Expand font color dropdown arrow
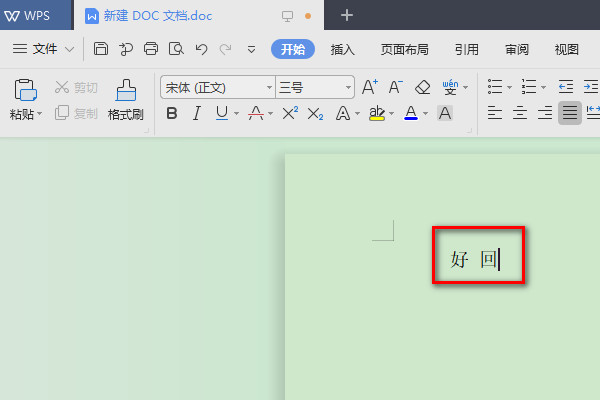The height and width of the screenshot is (400, 600). point(426,114)
